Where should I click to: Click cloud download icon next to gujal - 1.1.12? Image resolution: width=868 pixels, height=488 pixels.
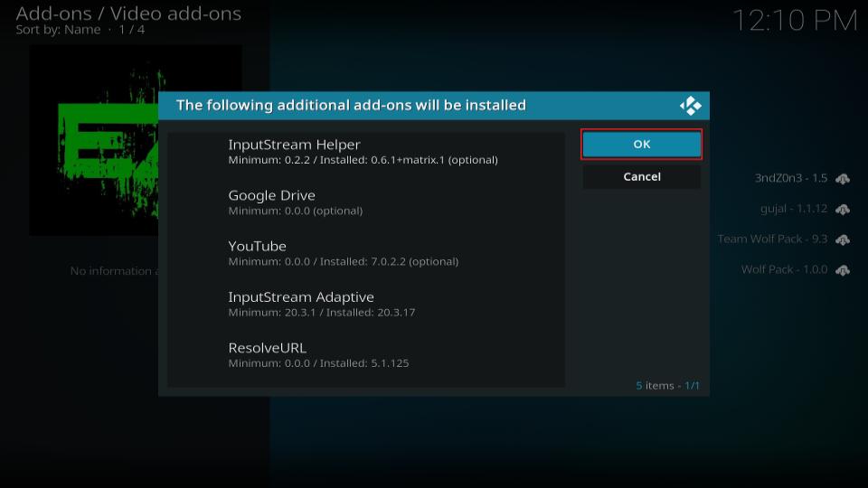coord(843,209)
